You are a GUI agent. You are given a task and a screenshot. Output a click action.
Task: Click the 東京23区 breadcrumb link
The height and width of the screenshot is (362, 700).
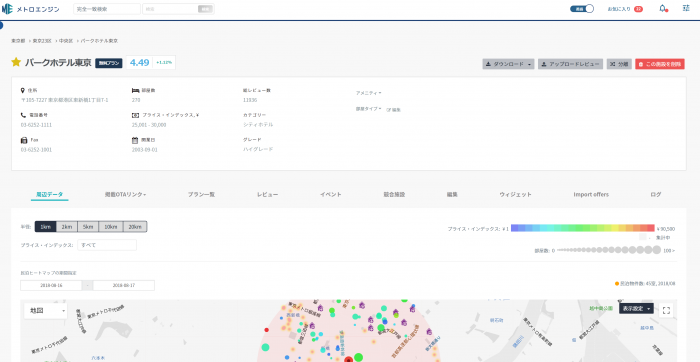click(x=42, y=41)
